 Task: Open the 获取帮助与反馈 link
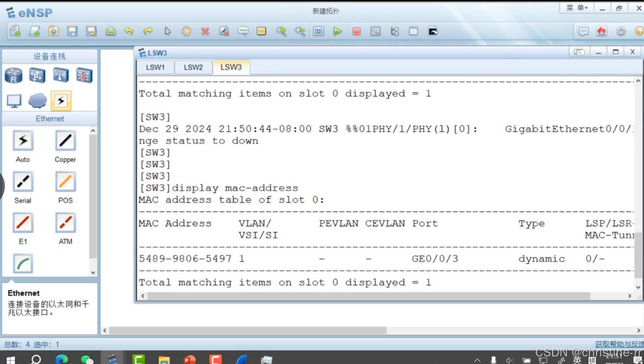pyautogui.click(x=619, y=344)
